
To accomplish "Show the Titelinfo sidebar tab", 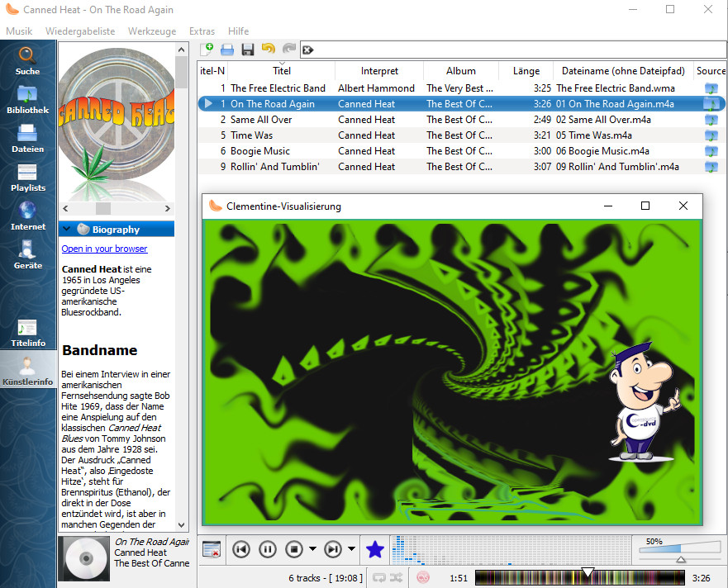I will tap(27, 333).
